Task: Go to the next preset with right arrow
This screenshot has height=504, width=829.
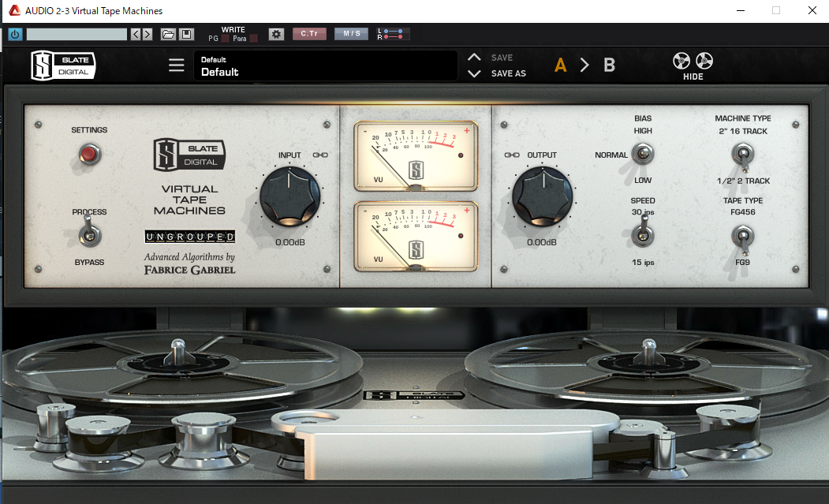Action: [148, 35]
